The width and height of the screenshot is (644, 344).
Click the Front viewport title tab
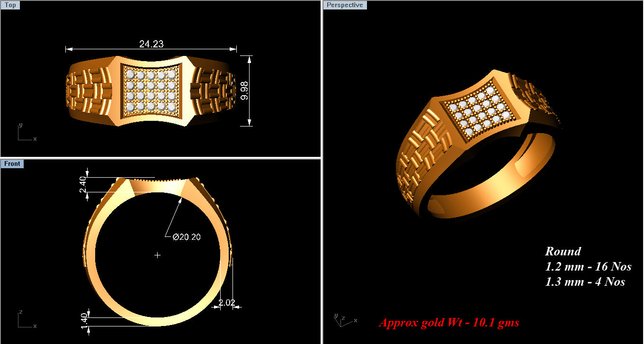pos(12,163)
